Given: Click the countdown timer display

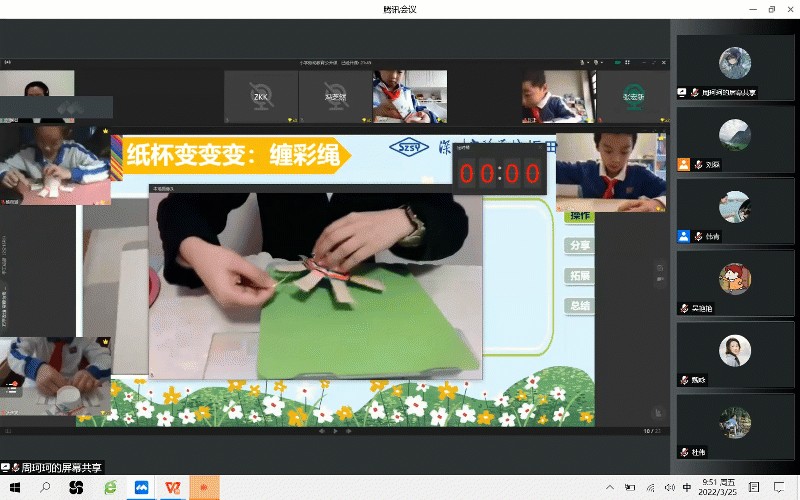Looking at the screenshot, I should point(500,174).
